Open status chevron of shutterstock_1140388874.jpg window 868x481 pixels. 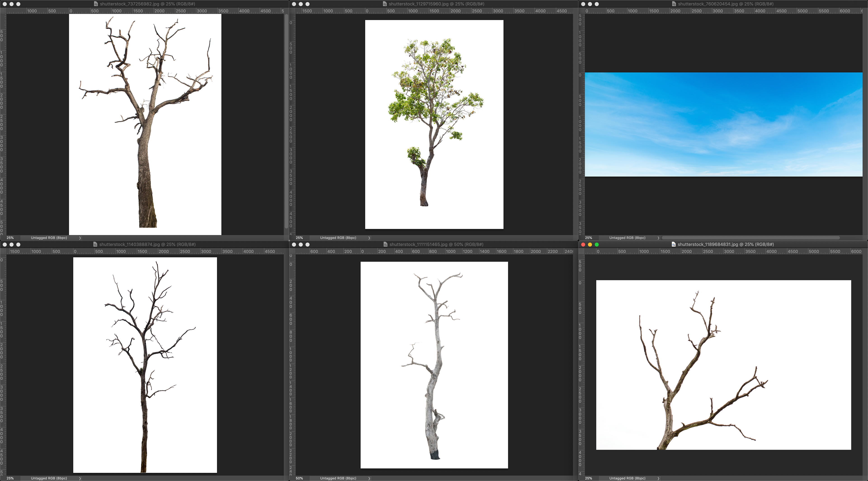coord(80,478)
